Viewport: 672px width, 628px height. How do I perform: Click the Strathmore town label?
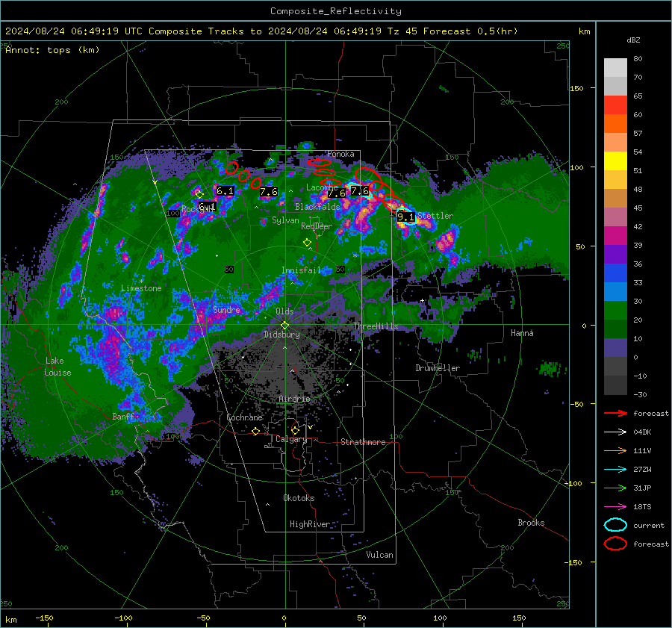tap(363, 442)
